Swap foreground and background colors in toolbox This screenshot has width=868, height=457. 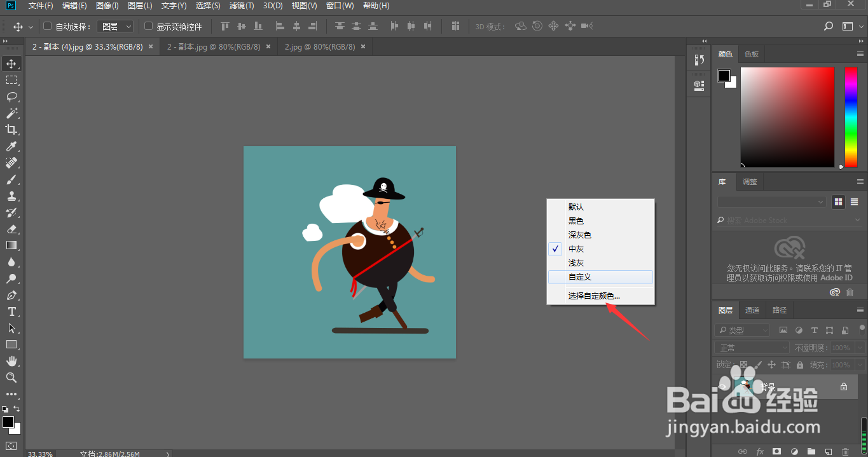(x=17, y=409)
